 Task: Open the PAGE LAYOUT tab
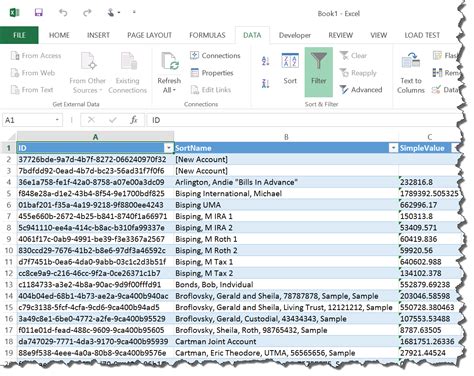(x=149, y=35)
